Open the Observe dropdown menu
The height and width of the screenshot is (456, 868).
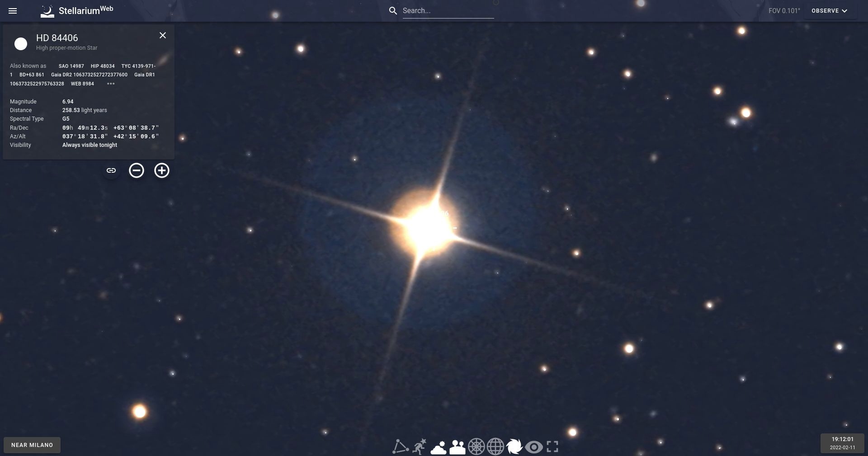point(829,11)
